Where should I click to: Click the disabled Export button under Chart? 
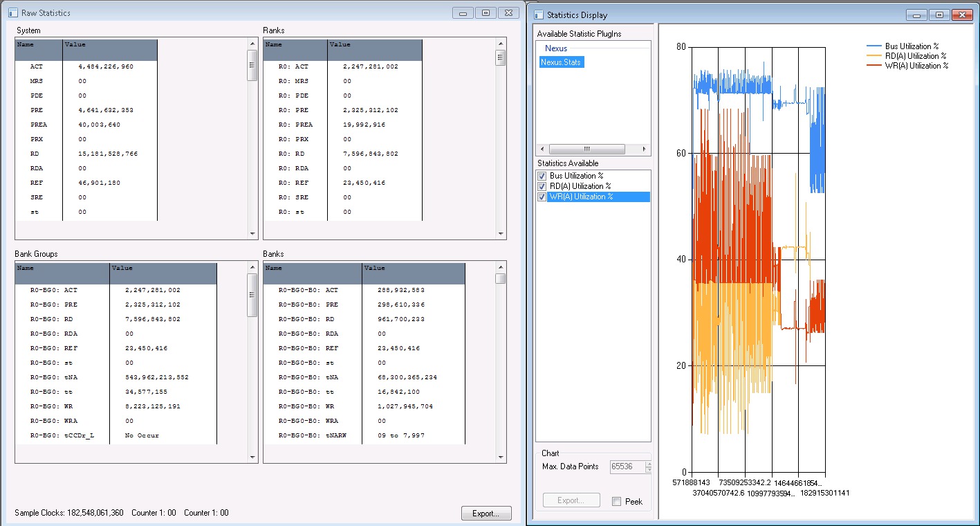571,500
